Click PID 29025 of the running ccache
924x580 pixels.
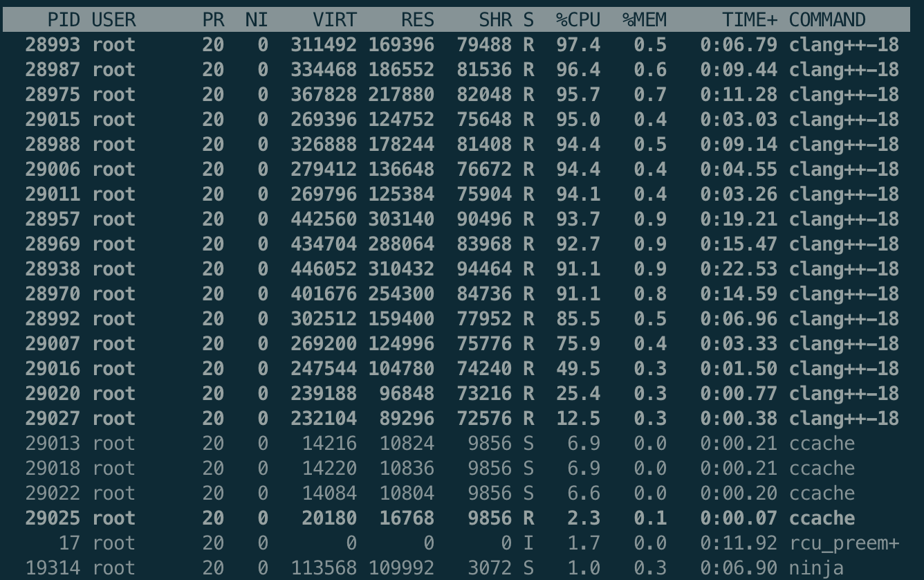52,518
